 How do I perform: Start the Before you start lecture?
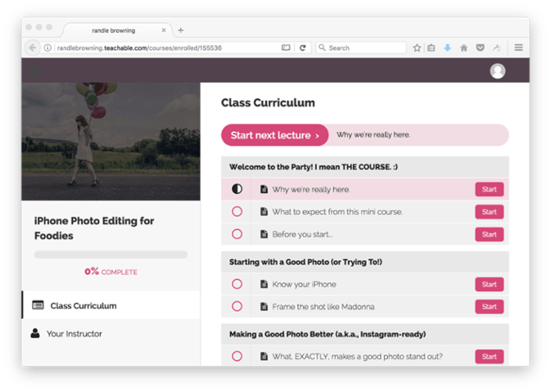click(489, 234)
